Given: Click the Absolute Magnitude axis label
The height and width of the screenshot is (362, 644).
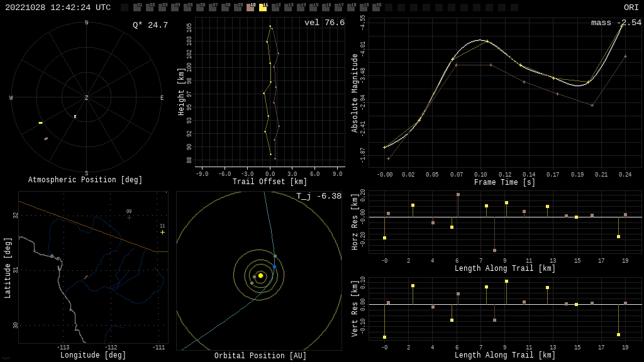Looking at the screenshot, I should click(x=355, y=93).
